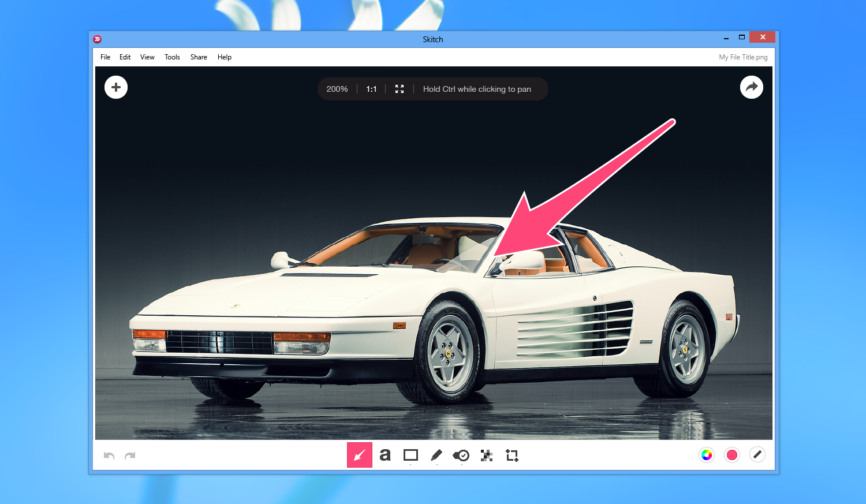Open the rainbow color wheel picker
This screenshot has height=504, width=866.
[707, 455]
